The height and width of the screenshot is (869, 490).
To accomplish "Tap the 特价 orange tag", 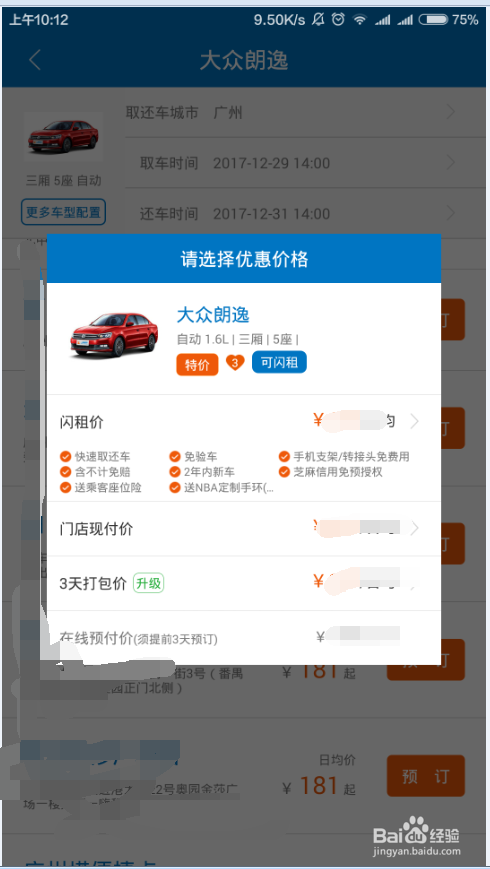I will (197, 365).
